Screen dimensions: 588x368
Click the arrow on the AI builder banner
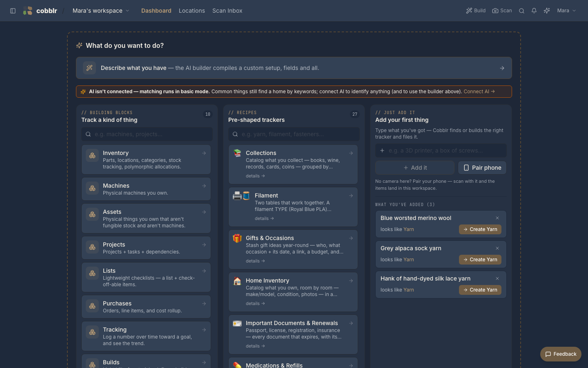(502, 68)
